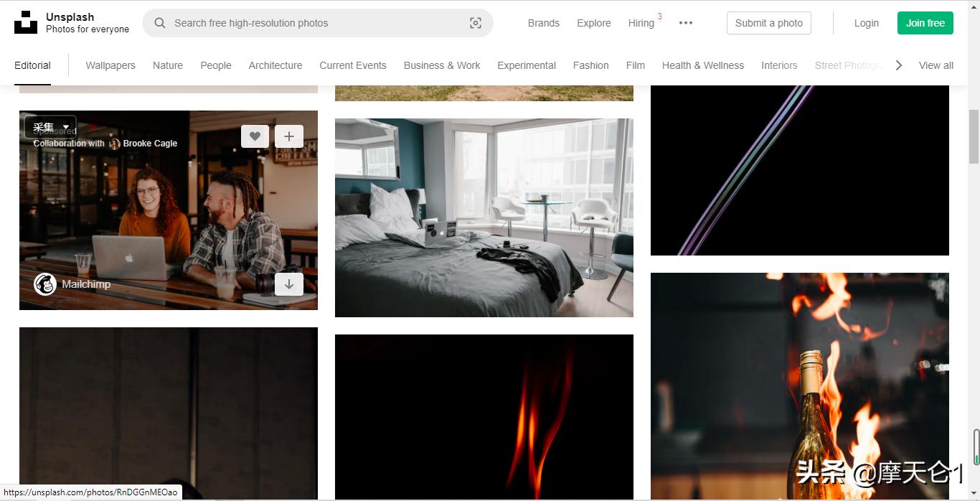Click the Mailchimp name link
Viewport: 980px width, 501px height.
click(86, 284)
